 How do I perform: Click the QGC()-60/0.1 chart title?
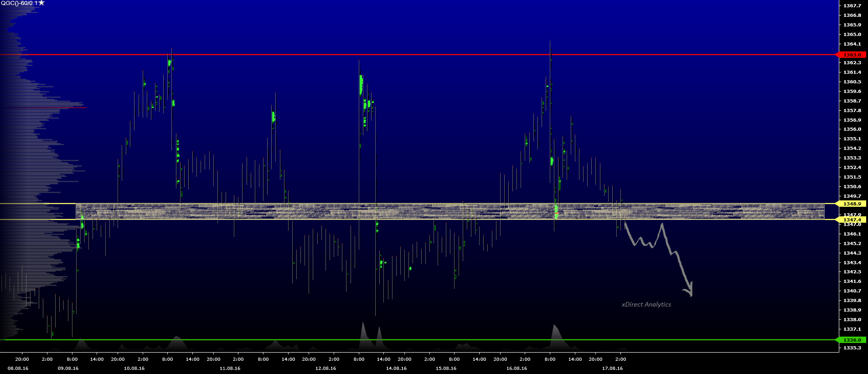click(19, 3)
